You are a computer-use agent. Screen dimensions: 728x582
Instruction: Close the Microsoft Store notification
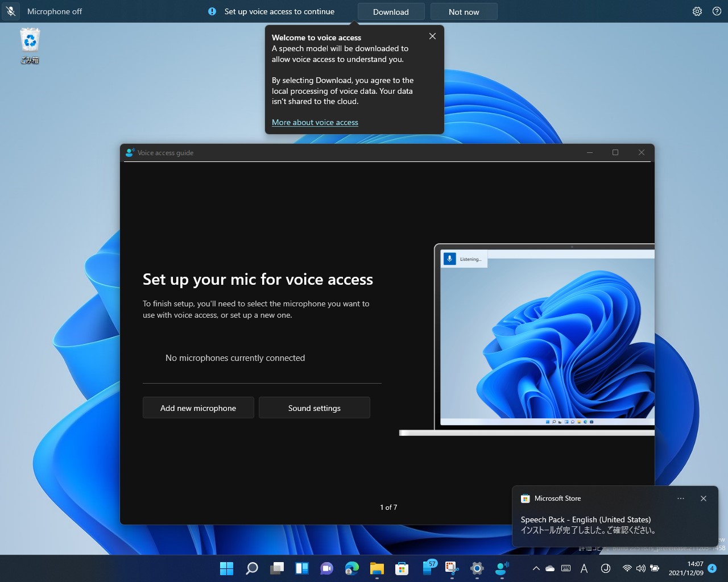pos(703,498)
